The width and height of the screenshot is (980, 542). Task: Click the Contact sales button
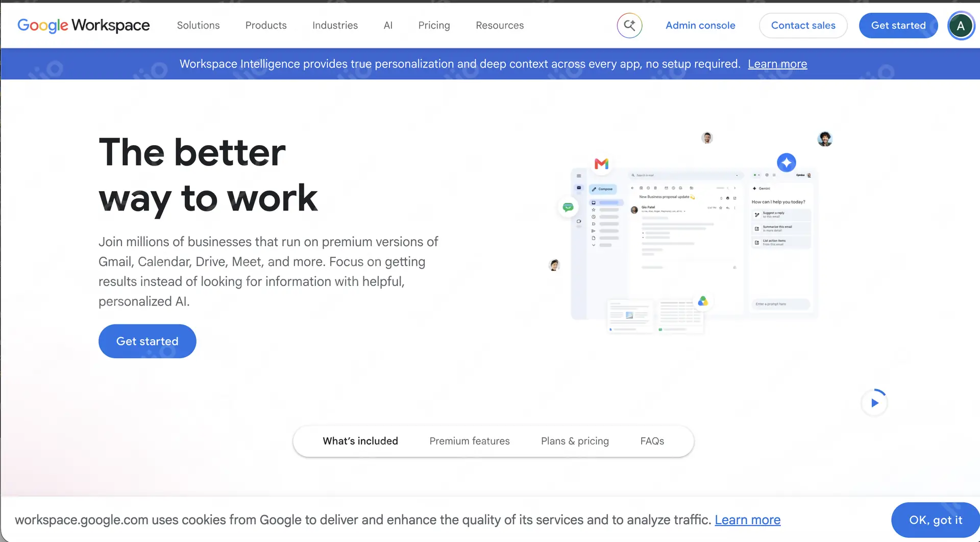[803, 26]
